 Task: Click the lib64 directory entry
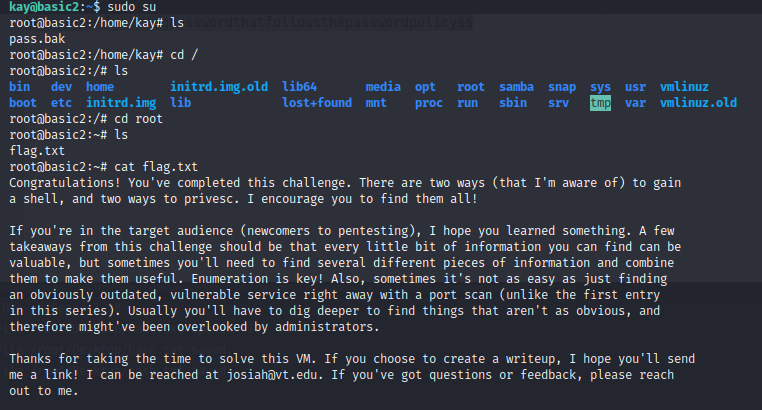click(300, 87)
